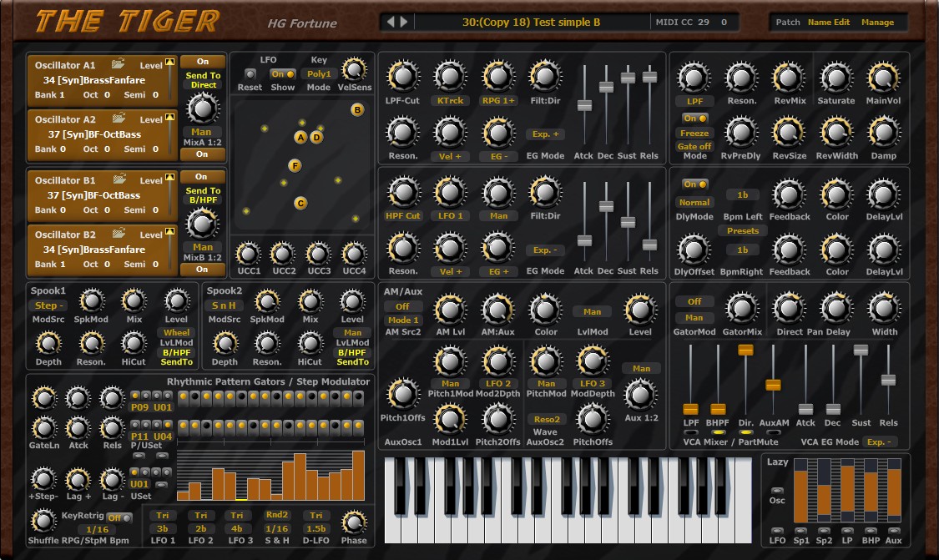
Task: Open Spook2 ModSrc S n H selector
Action: coord(224,305)
